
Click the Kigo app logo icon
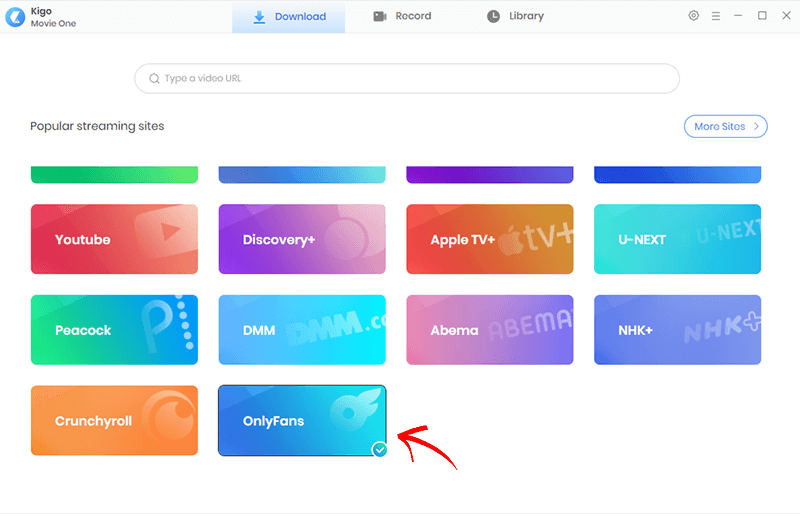[x=15, y=17]
